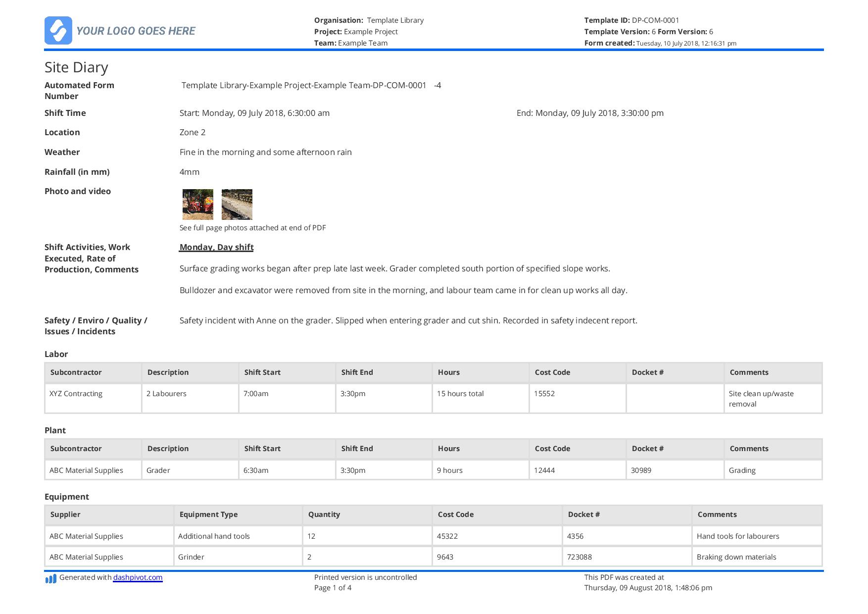The image size is (868, 614).
Task: Click the '12444' cost code cell
Action: click(578, 470)
